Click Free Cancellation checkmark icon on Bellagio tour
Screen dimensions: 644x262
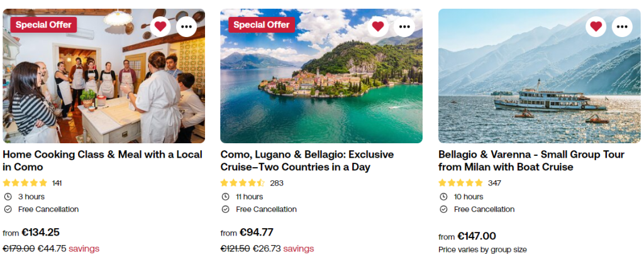[443, 209]
